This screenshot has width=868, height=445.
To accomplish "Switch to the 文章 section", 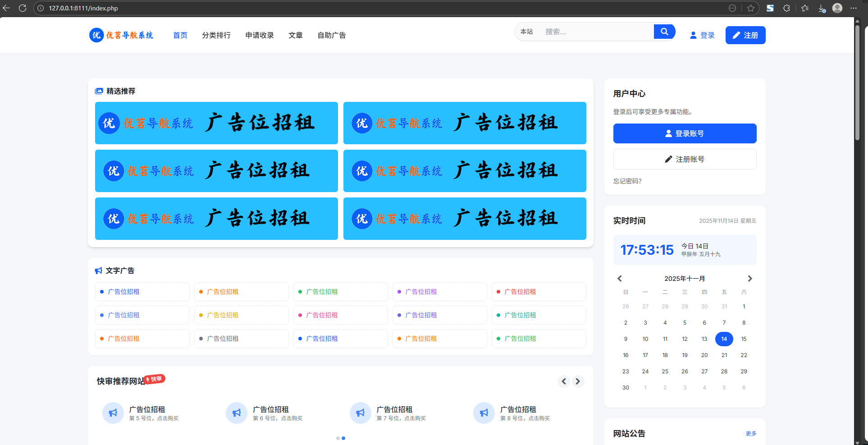I will click(x=296, y=35).
